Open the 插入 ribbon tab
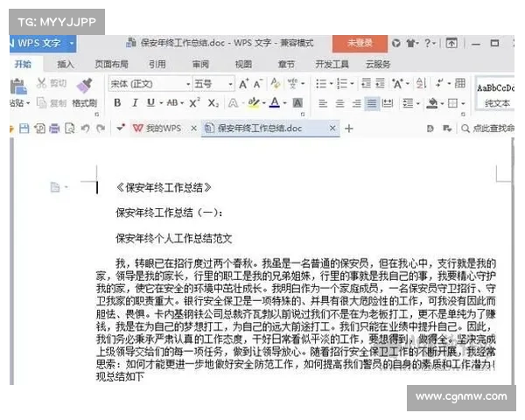Viewport: 525px width, 420px height. point(66,64)
